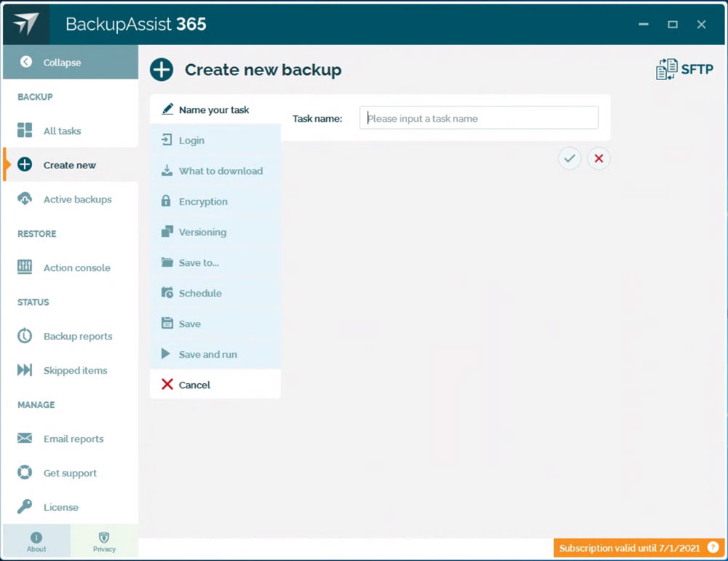
Task: Click the Email reports envelope icon
Action: coord(25,439)
